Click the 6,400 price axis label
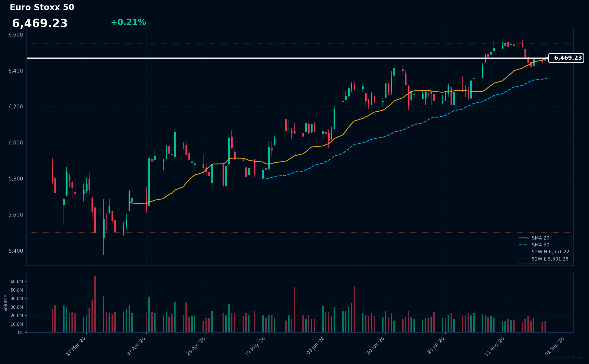Screen dimensions: 589x364 (x=16, y=71)
